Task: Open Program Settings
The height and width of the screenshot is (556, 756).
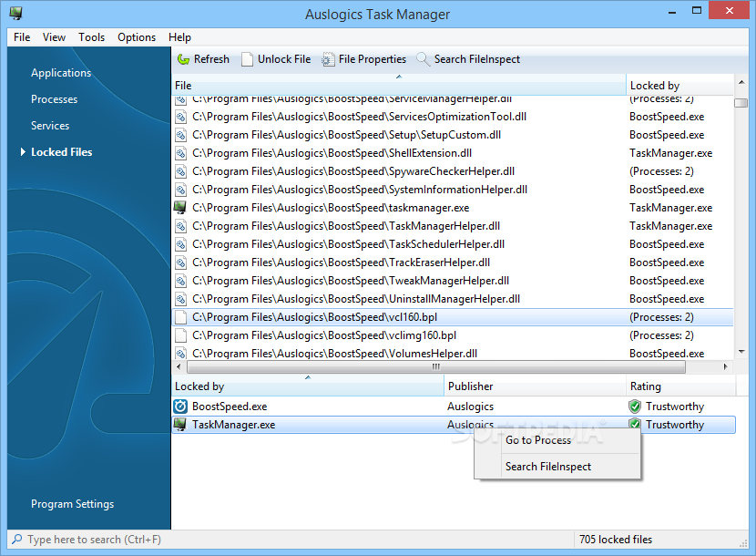Action: [72, 504]
